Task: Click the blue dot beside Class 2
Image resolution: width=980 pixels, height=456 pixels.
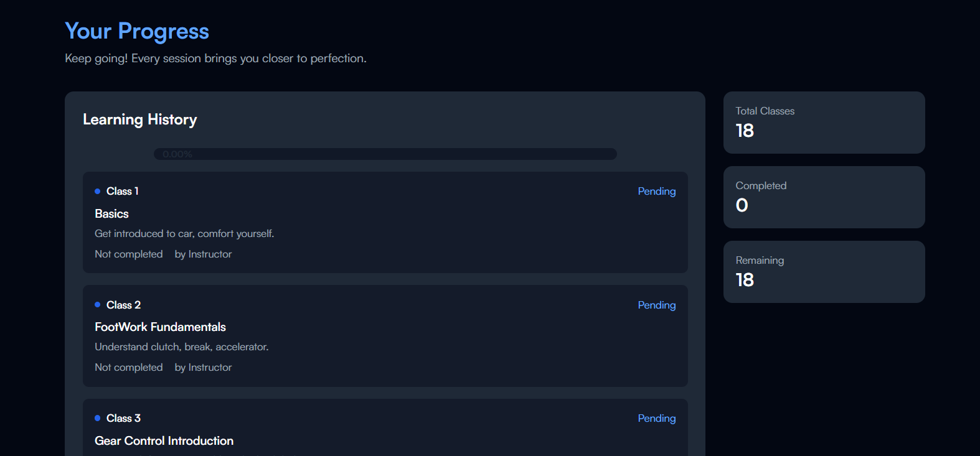Action: point(97,305)
